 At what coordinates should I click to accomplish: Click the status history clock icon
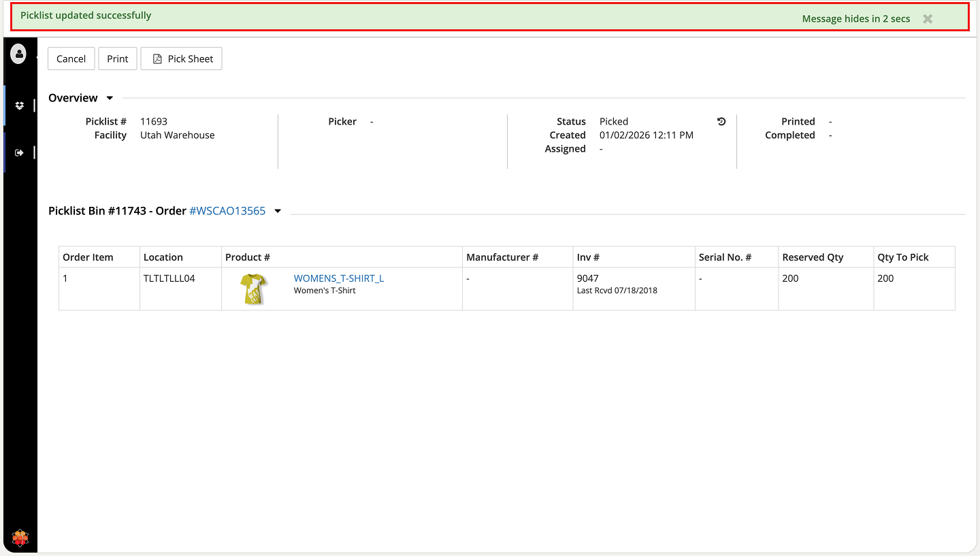click(721, 122)
